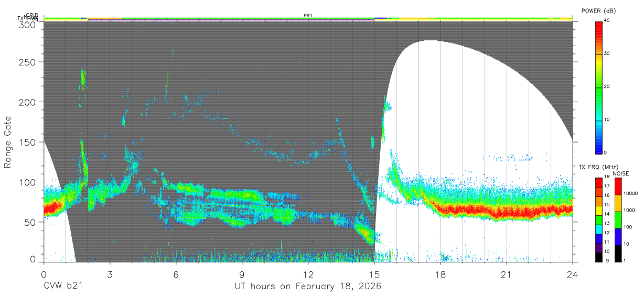Viewport: 644px width, 297px height.
Task: Click the x-axis tick label '6'
Action: pyautogui.click(x=176, y=274)
